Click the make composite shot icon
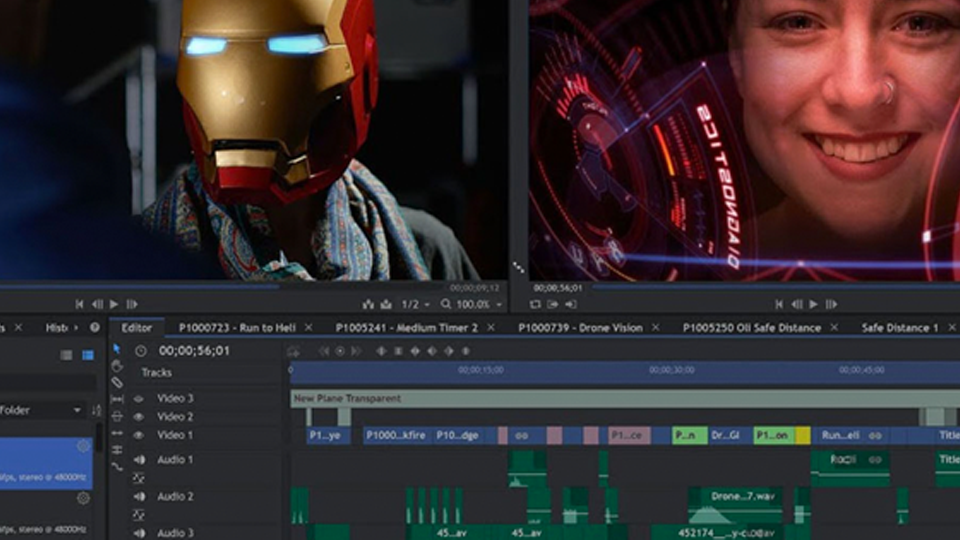This screenshot has width=960, height=540. (293, 351)
